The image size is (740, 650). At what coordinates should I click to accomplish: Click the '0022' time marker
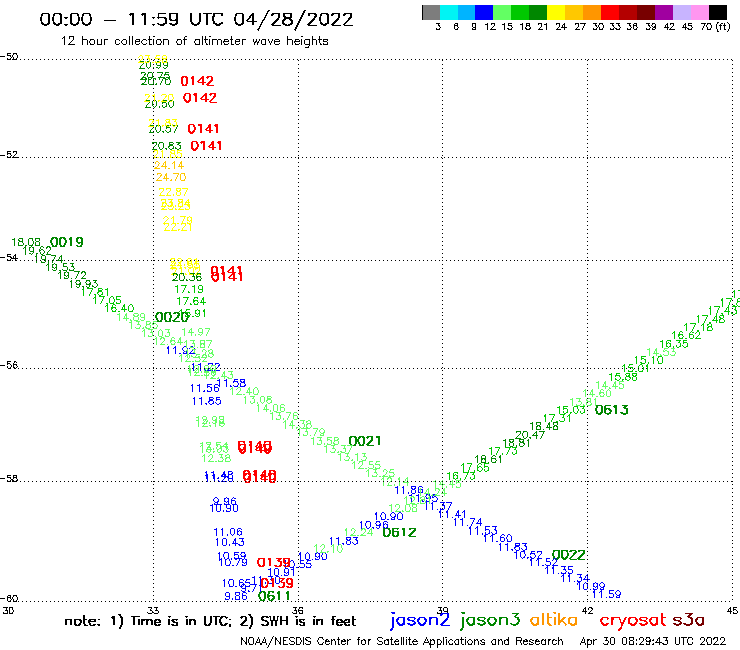[569, 555]
